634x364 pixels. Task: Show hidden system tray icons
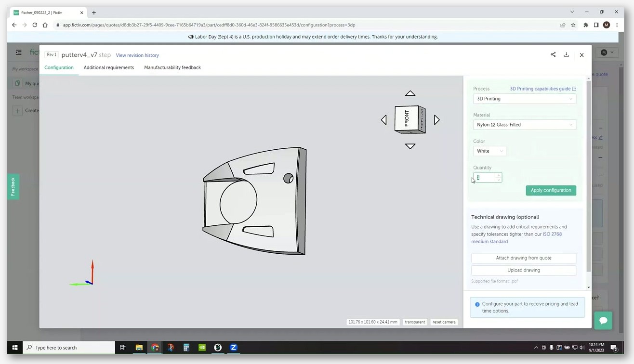(x=536, y=348)
